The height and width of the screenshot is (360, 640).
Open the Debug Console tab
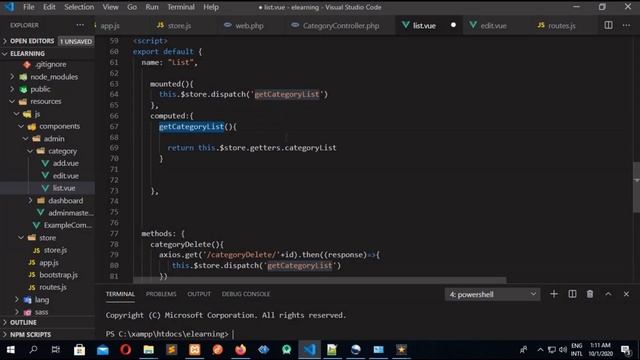pyautogui.click(x=246, y=294)
